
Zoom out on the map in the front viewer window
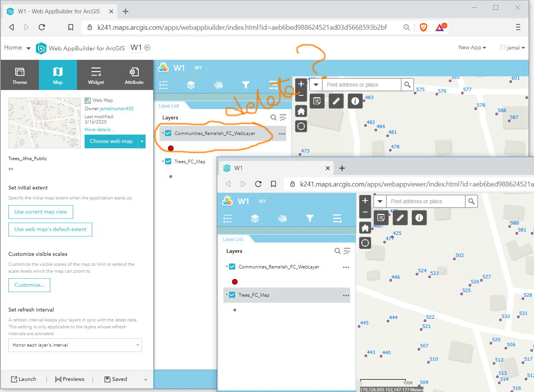pos(365,212)
